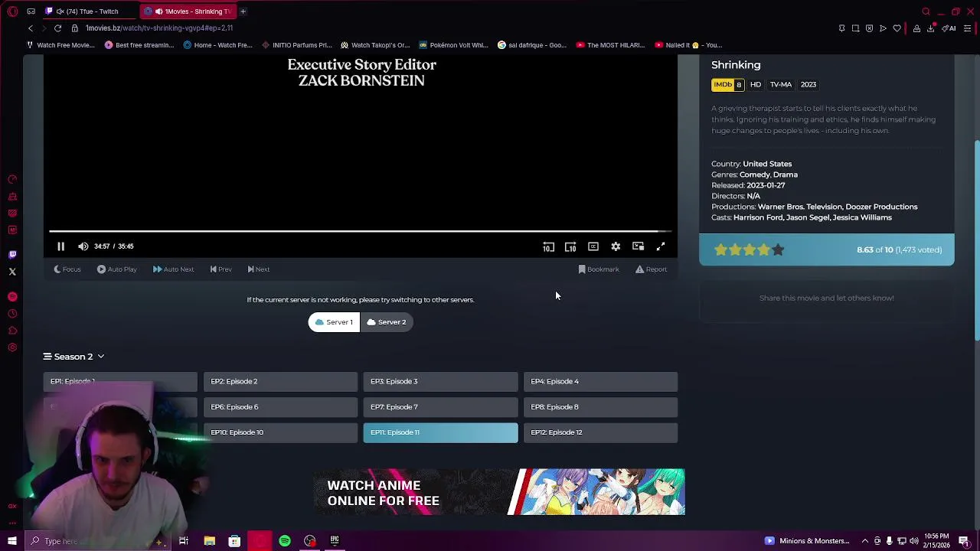Select EP3: Episode 3
Viewport: 980px width, 551px height.
point(440,381)
